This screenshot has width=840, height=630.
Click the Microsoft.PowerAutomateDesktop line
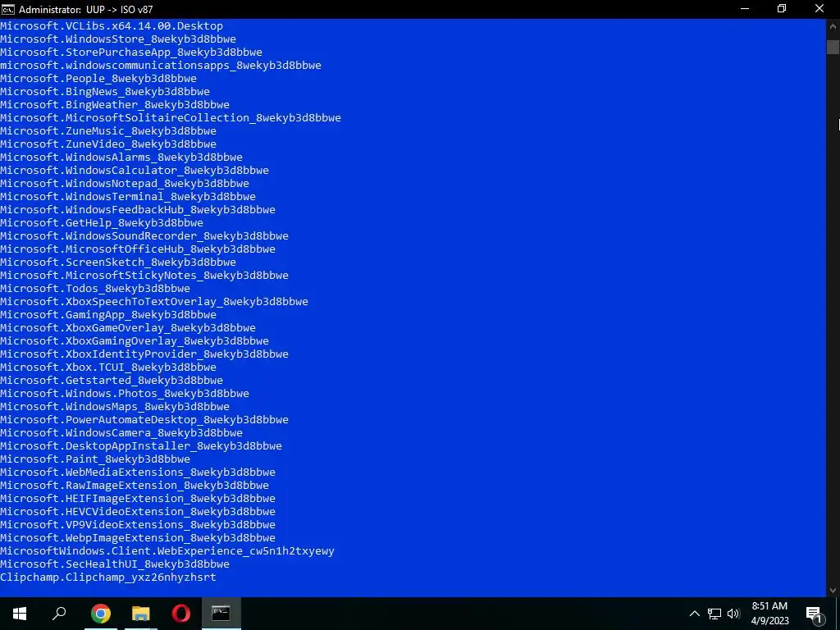coord(144,419)
